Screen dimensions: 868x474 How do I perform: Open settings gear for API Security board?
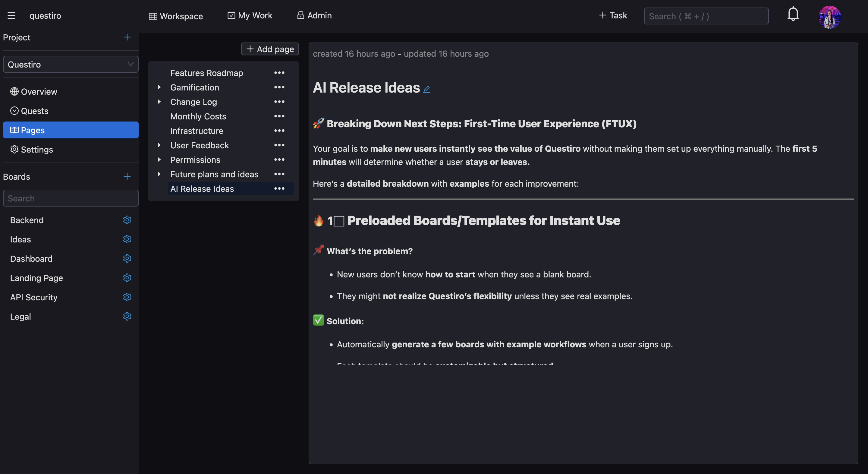pyautogui.click(x=127, y=297)
